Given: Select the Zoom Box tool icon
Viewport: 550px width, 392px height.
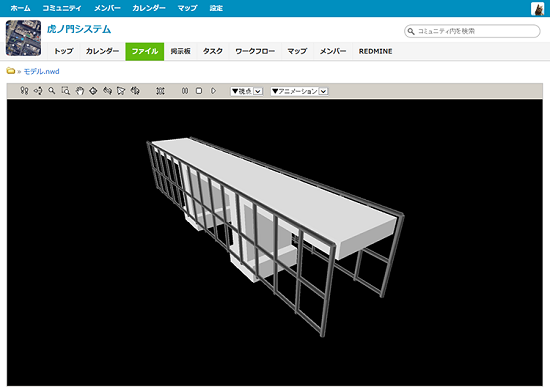Looking at the screenshot, I should click(x=66, y=91).
